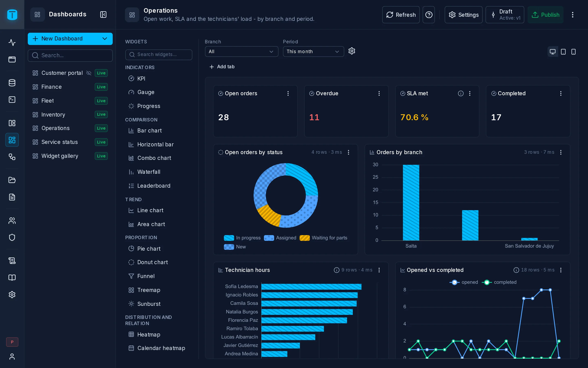The height and width of the screenshot is (368, 588).
Task: Focus the Search widgets input field
Action: click(159, 55)
